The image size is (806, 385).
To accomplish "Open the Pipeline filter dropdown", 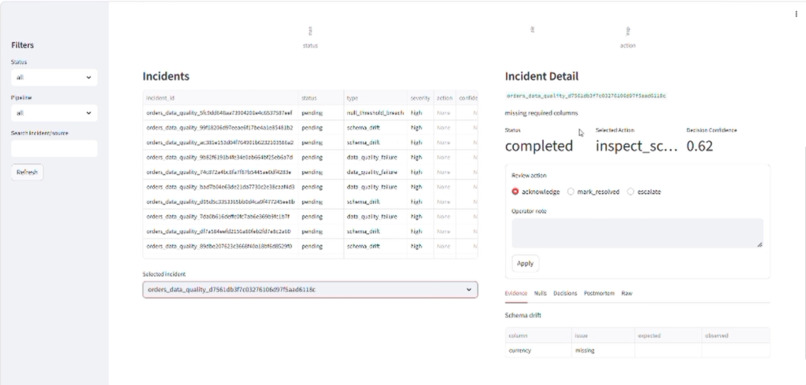I will pos(54,113).
